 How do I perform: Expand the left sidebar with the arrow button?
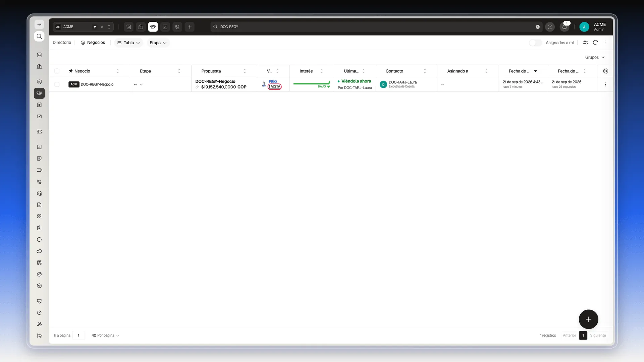[39, 24]
